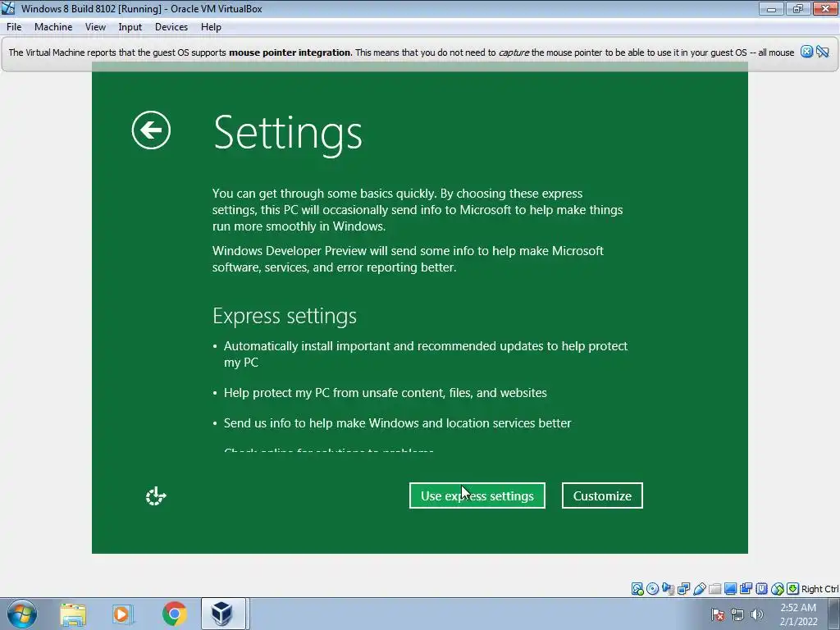840x630 pixels.
Task: Click the mouse integration status icon
Action: [778, 589]
